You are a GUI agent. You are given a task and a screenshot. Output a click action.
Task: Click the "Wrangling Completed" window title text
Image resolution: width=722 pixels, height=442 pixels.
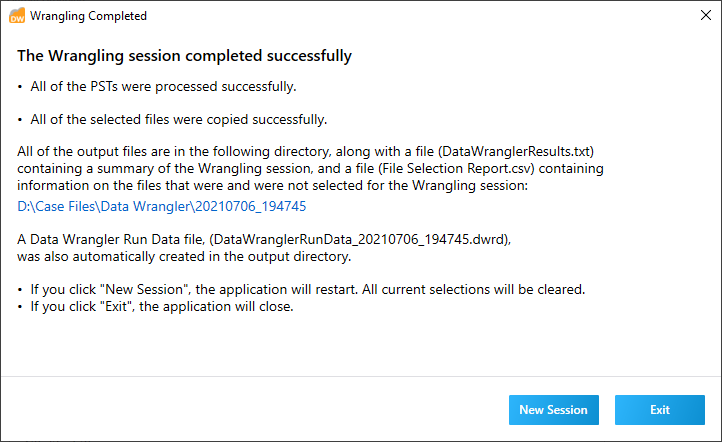click(88, 16)
